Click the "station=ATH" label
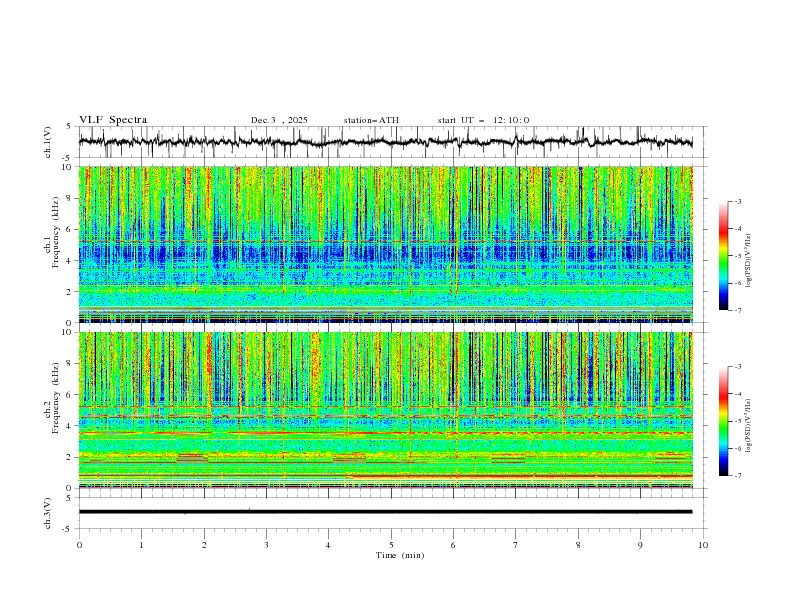Viewport: 792px width, 612px height. 371,120
